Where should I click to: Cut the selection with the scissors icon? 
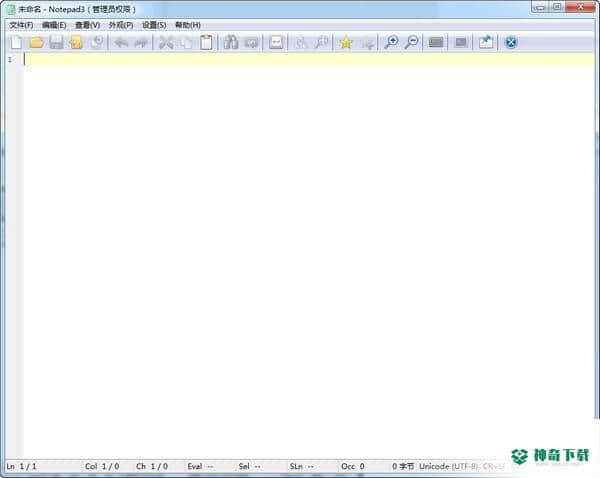[166, 42]
